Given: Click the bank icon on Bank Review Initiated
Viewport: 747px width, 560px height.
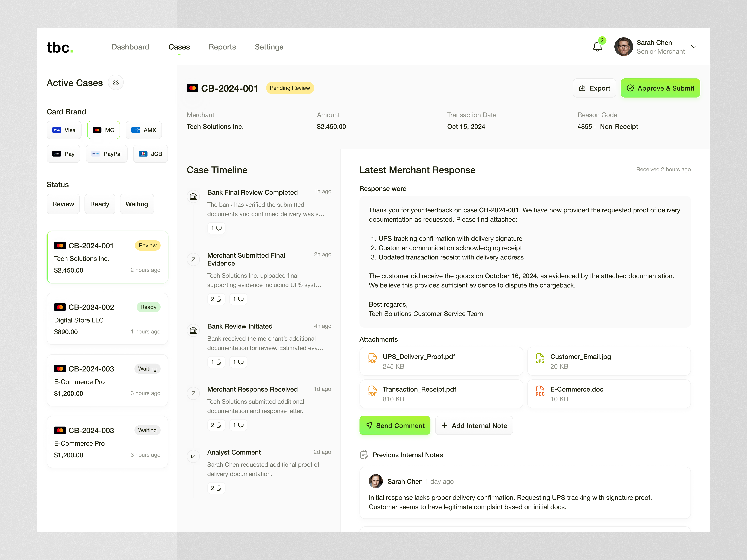Looking at the screenshot, I should coord(193,330).
